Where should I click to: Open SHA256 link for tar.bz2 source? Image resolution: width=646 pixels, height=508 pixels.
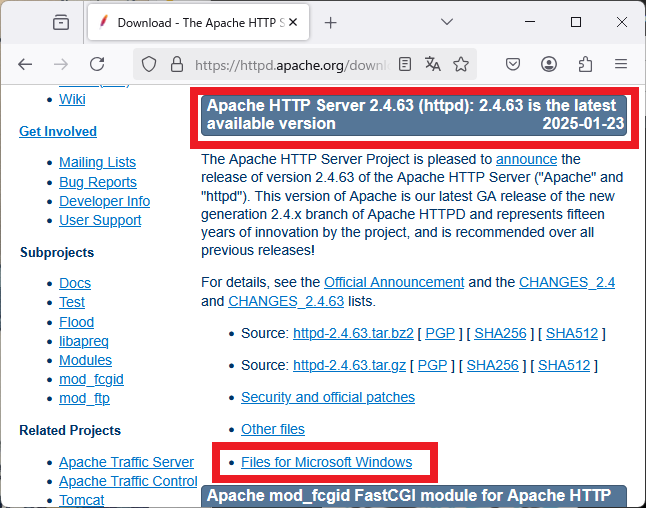coord(501,333)
